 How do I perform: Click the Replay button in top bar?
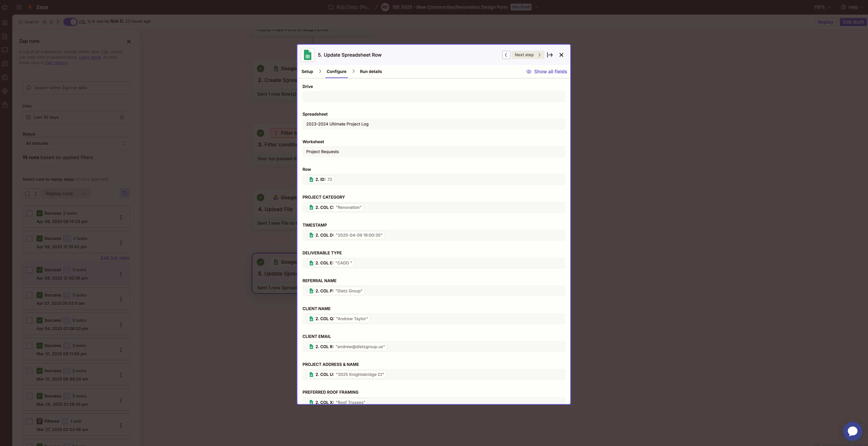pyautogui.click(x=825, y=22)
